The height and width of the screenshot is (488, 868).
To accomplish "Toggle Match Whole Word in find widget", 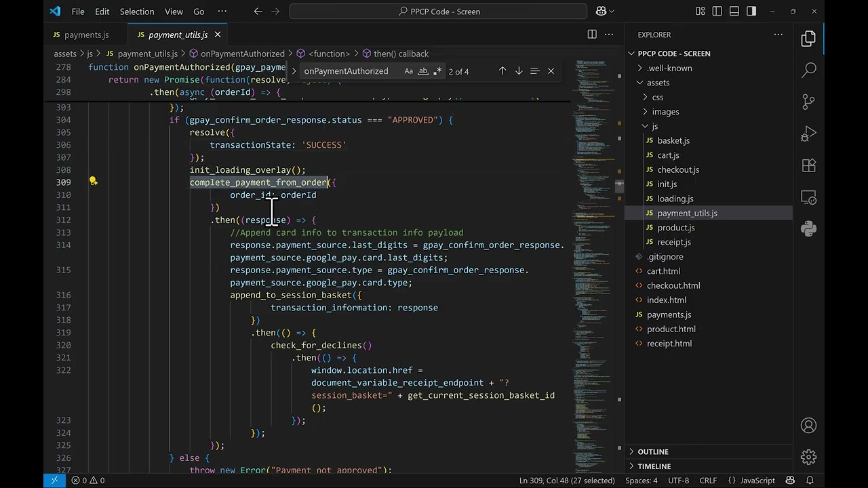I will pyautogui.click(x=422, y=71).
